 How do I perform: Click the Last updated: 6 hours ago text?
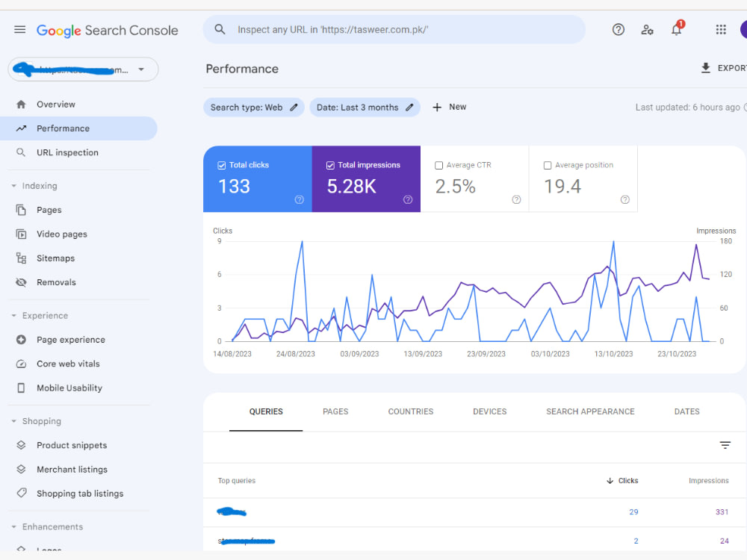click(687, 108)
